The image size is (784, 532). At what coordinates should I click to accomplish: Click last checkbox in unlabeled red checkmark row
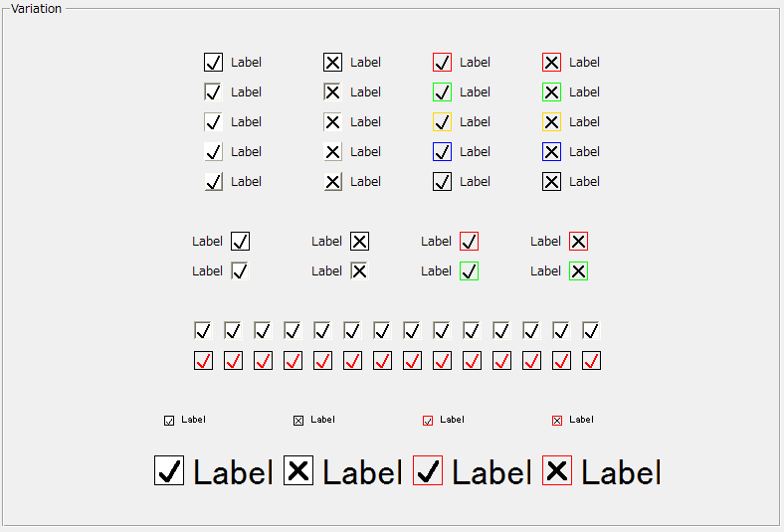point(591,361)
